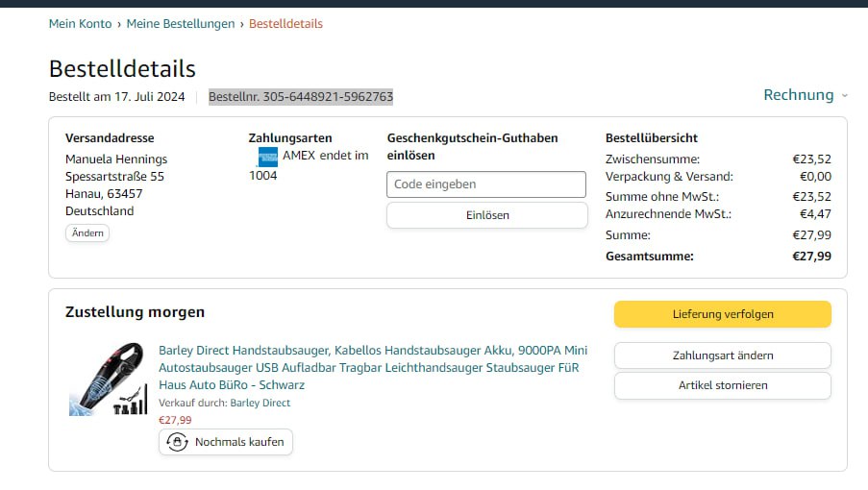This screenshot has height=490, width=868.
Task: Go to Meine Bestellungen breadcrumb
Action: (x=181, y=24)
